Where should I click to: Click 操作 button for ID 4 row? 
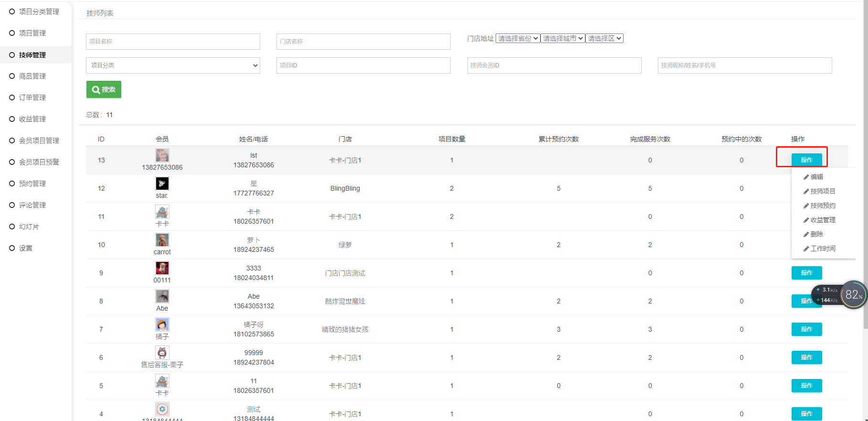coord(806,414)
